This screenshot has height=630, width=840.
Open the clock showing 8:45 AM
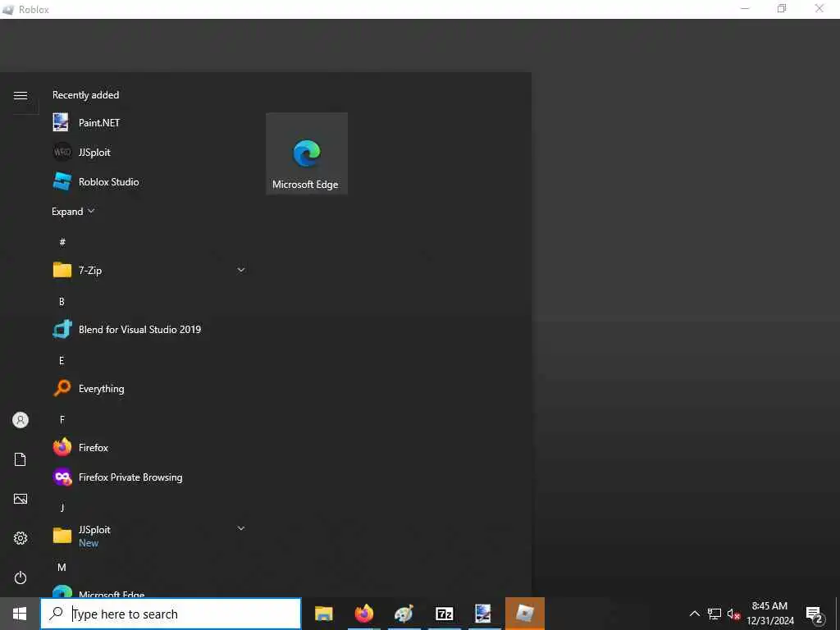point(769,614)
